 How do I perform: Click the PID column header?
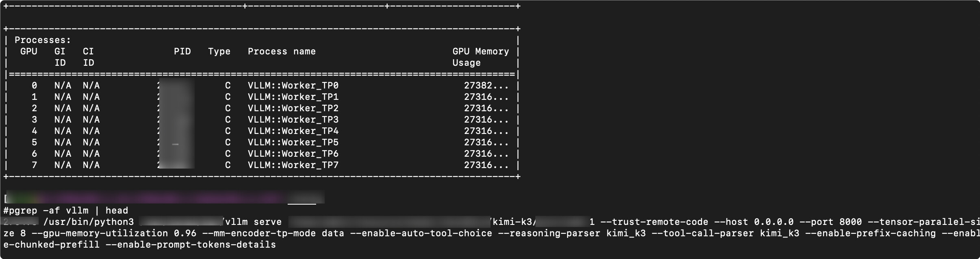pyautogui.click(x=182, y=52)
